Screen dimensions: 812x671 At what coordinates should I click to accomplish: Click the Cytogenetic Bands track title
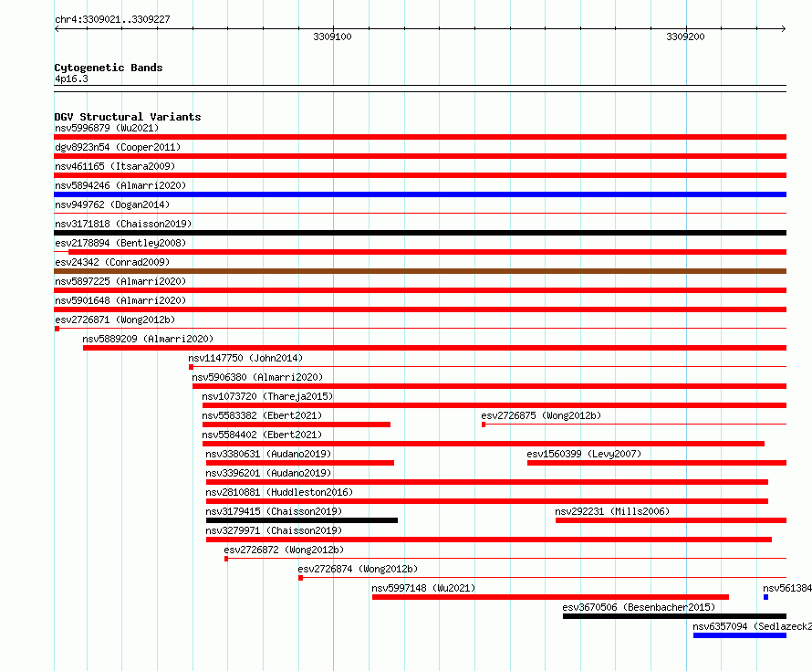109,68
